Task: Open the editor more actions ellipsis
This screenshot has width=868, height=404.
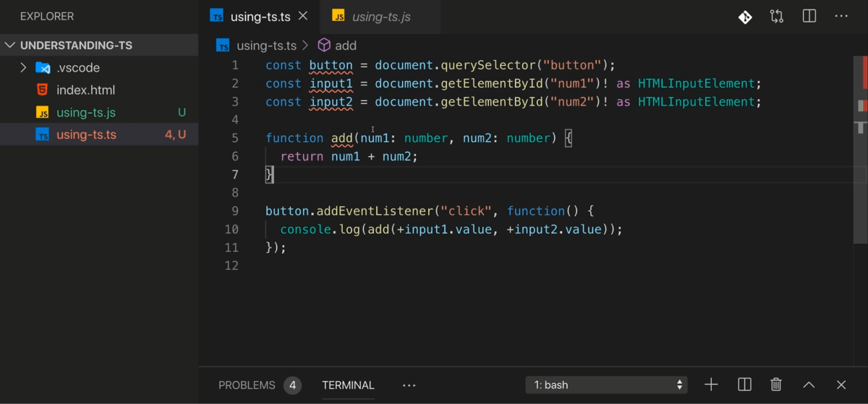Action: point(841,17)
